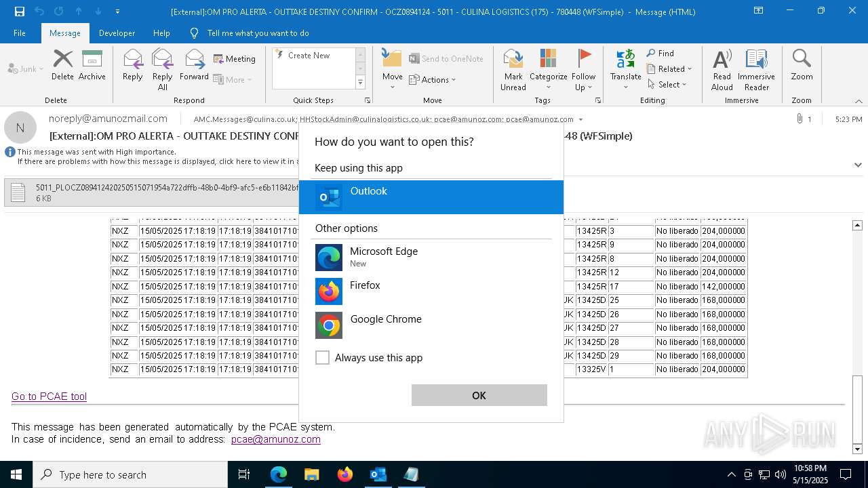Open the Help tab
The image size is (868, 488).
click(x=161, y=33)
